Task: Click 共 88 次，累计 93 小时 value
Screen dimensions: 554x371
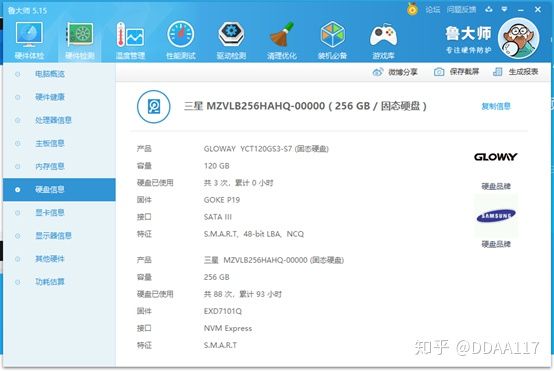Action: [243, 294]
